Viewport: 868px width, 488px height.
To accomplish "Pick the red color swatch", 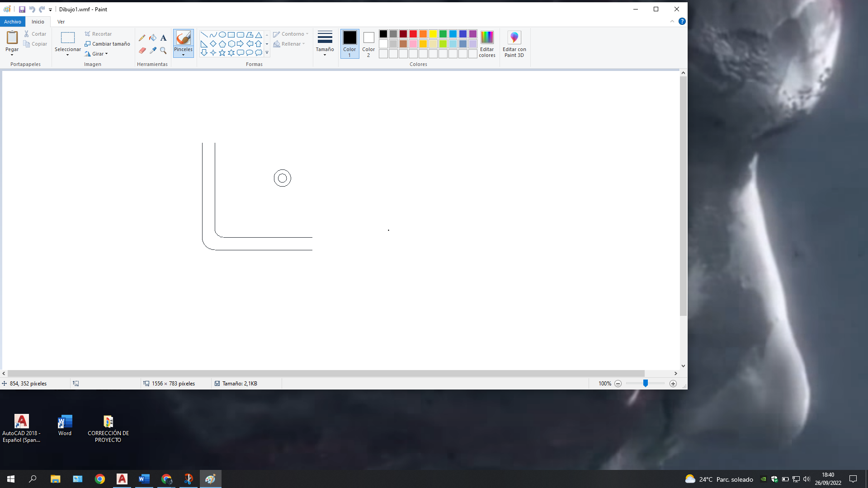I will pyautogui.click(x=412, y=34).
